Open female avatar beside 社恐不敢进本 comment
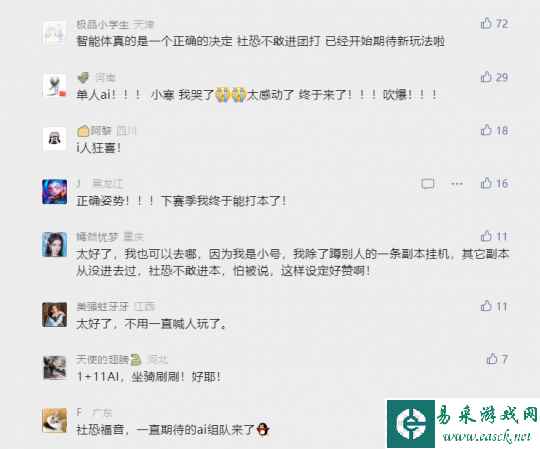Image resolution: width=540 pixels, height=449 pixels. coord(54,244)
